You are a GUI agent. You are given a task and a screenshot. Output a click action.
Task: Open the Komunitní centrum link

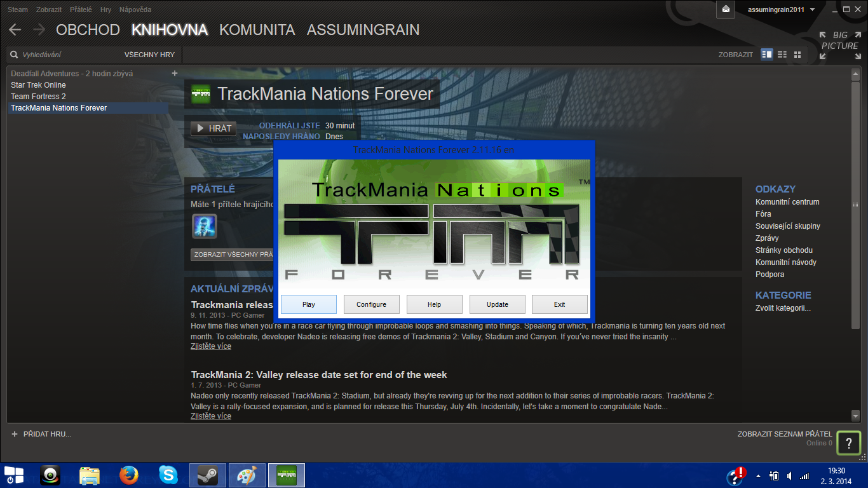tap(787, 202)
